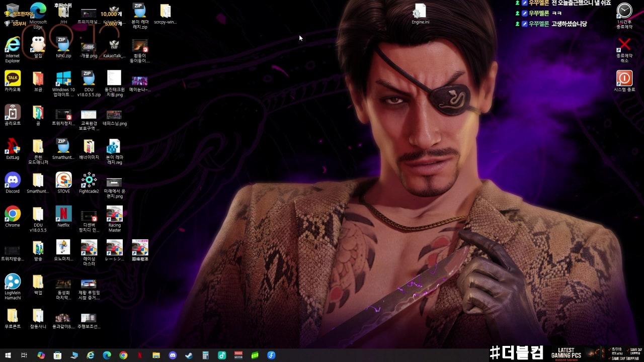Open the Netflix desktop shortcut
This screenshot has height=362, width=644.
point(63,214)
